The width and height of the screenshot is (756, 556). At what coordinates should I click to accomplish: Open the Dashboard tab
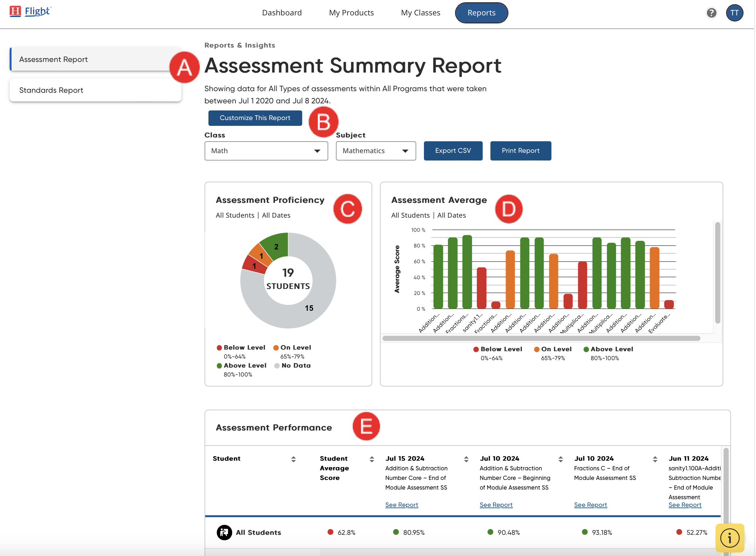[282, 13]
